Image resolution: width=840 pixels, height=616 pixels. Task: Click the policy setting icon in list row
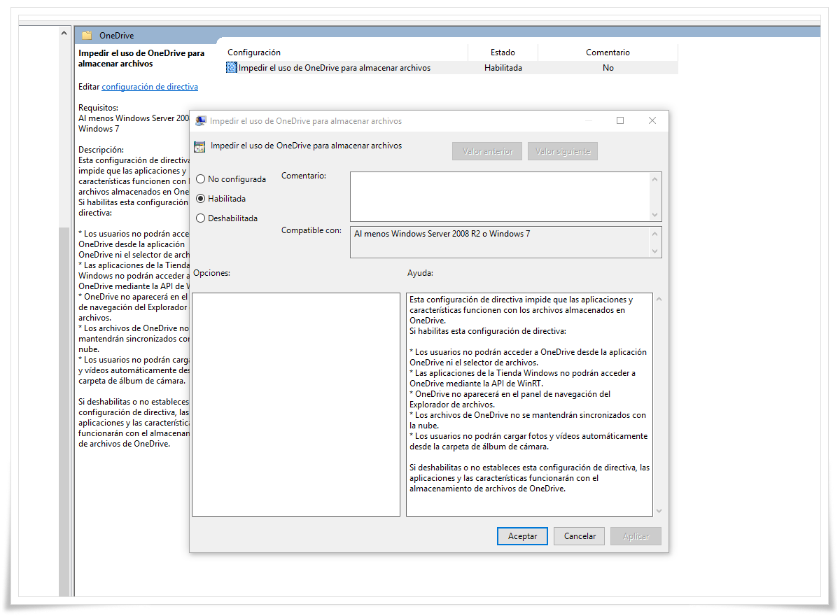pyautogui.click(x=232, y=68)
